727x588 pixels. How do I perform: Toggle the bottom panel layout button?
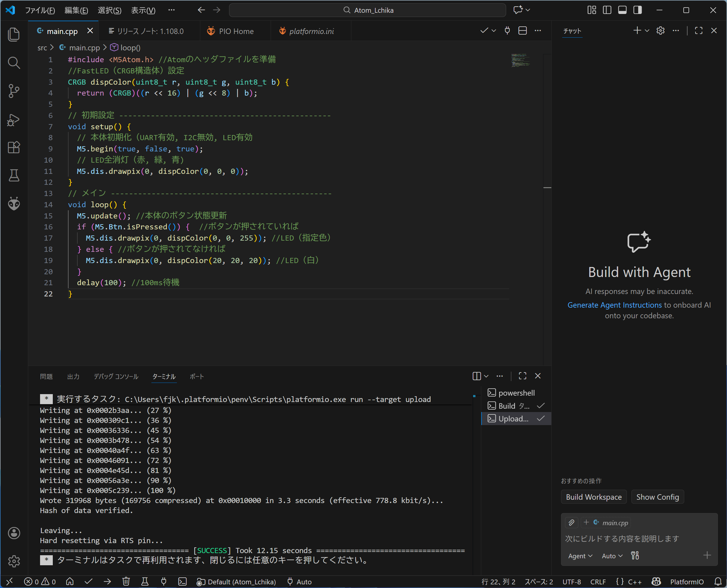(622, 10)
